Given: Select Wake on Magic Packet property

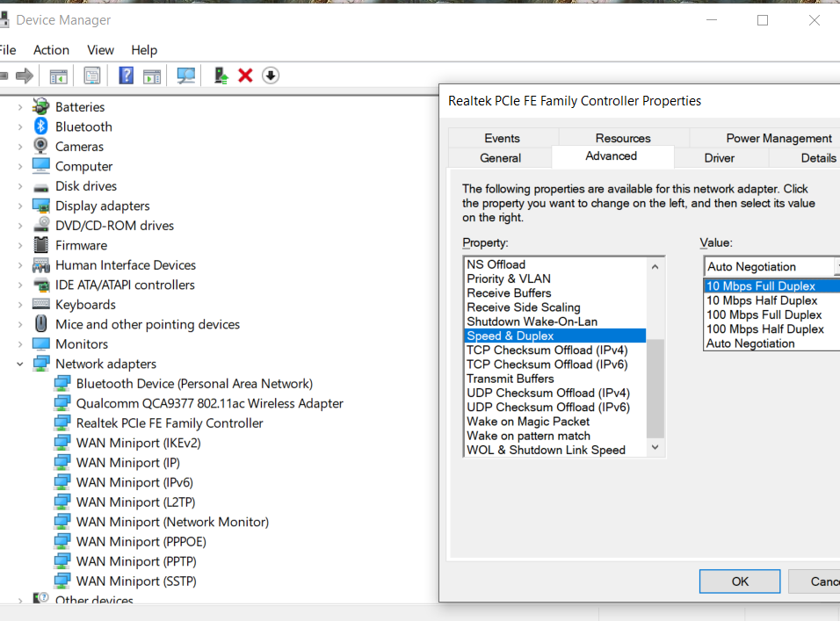Looking at the screenshot, I should [x=528, y=422].
